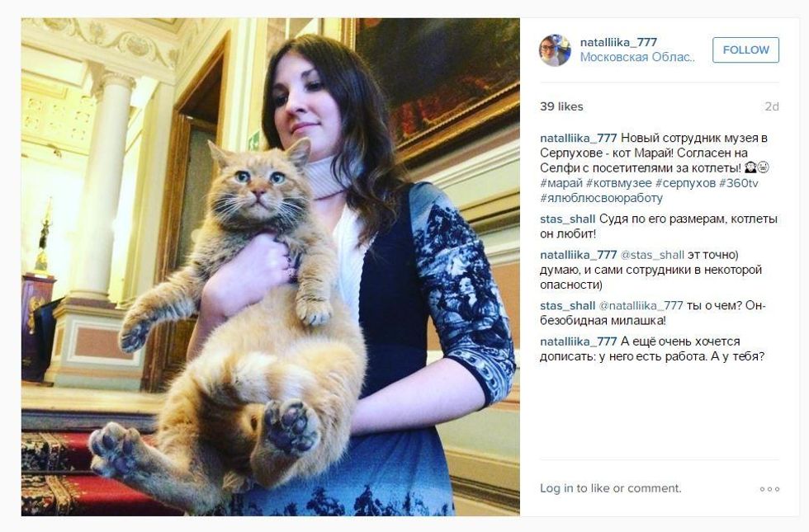Open the #ялюблюсвоюработу hashtag
The image size is (809, 532).
click(x=601, y=198)
